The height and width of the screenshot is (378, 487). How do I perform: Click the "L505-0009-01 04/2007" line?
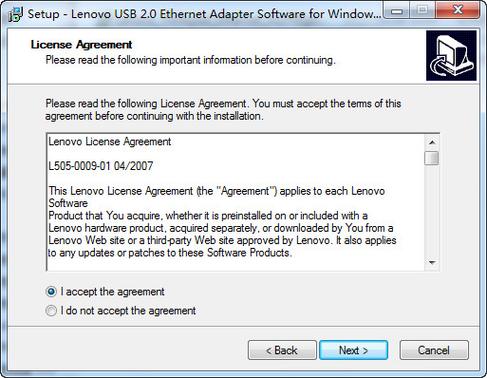pos(101,166)
